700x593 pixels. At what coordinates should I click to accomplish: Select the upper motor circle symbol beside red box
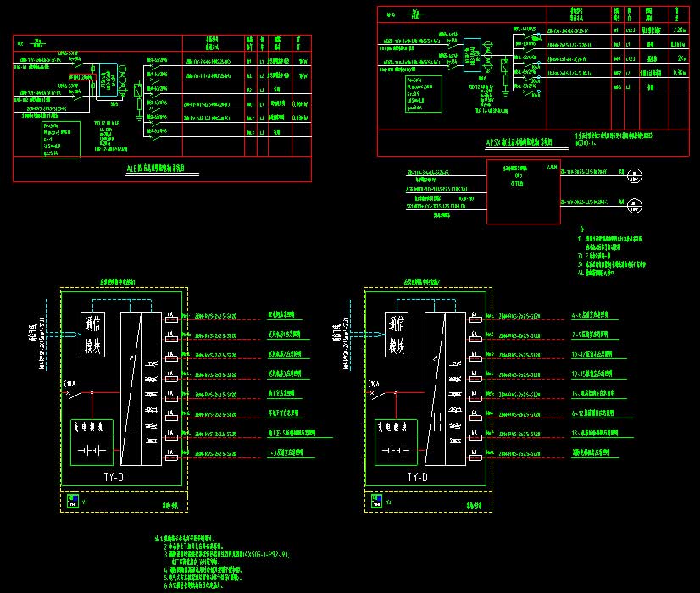(x=635, y=176)
